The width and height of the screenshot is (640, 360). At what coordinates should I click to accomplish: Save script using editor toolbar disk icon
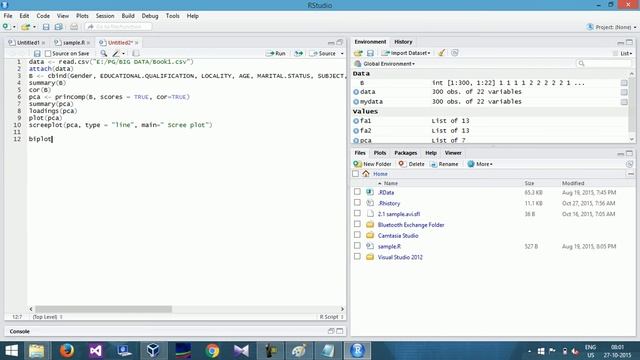pos(37,53)
